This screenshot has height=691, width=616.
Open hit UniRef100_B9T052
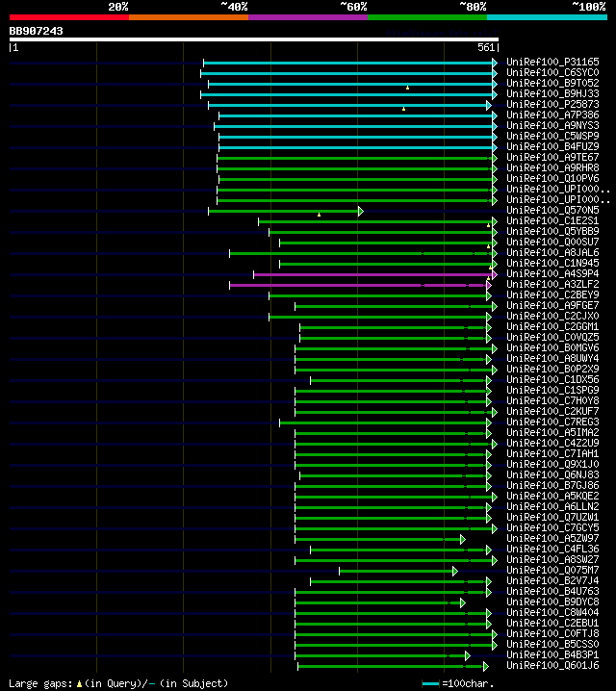pyautogui.click(x=552, y=84)
